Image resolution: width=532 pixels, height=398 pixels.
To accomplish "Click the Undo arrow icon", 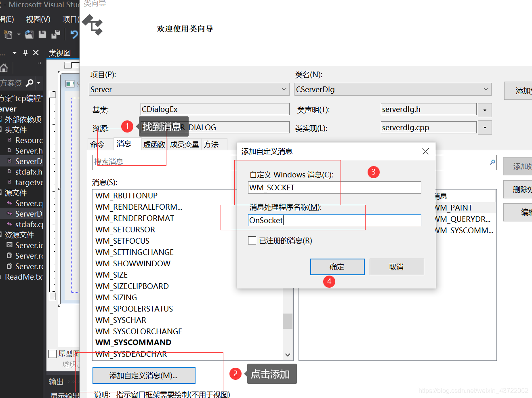I will pos(74,34).
